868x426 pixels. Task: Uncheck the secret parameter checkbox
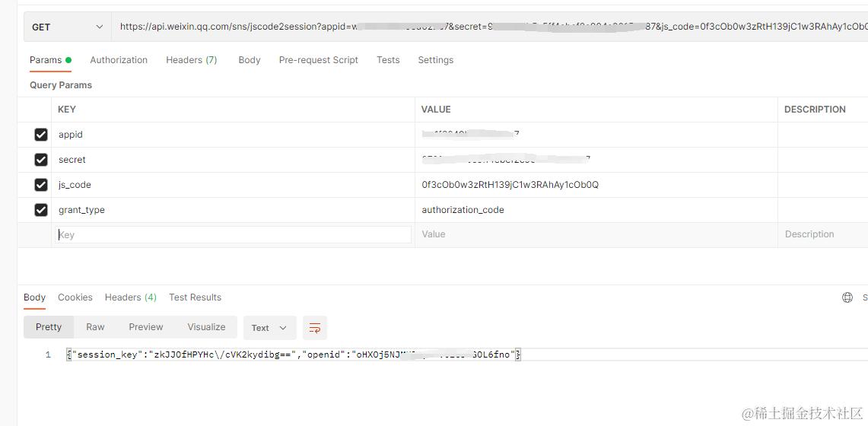pyautogui.click(x=41, y=159)
